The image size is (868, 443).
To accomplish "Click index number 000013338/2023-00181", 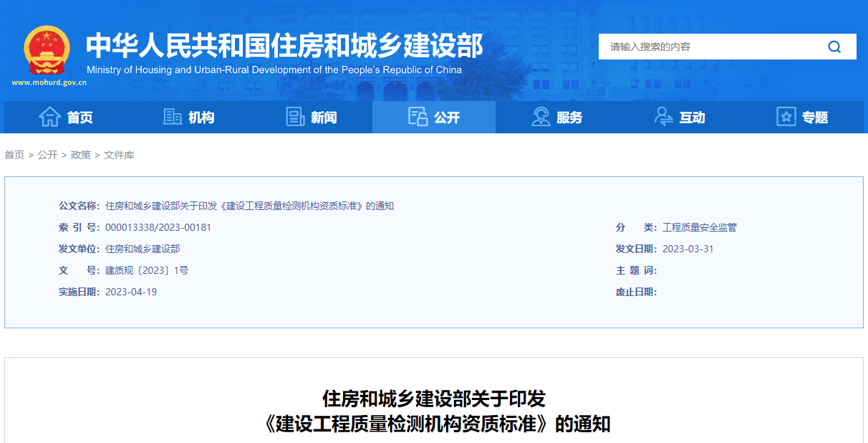I will coord(158,227).
